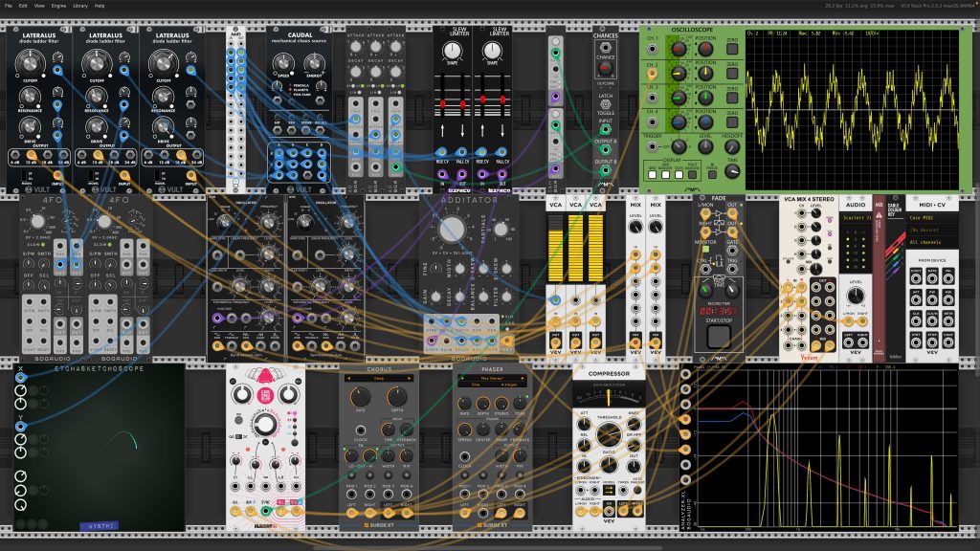Click the oscilloscope CH. 2 input jack
Image resolution: width=980 pixels, height=551 pixels.
(652, 74)
